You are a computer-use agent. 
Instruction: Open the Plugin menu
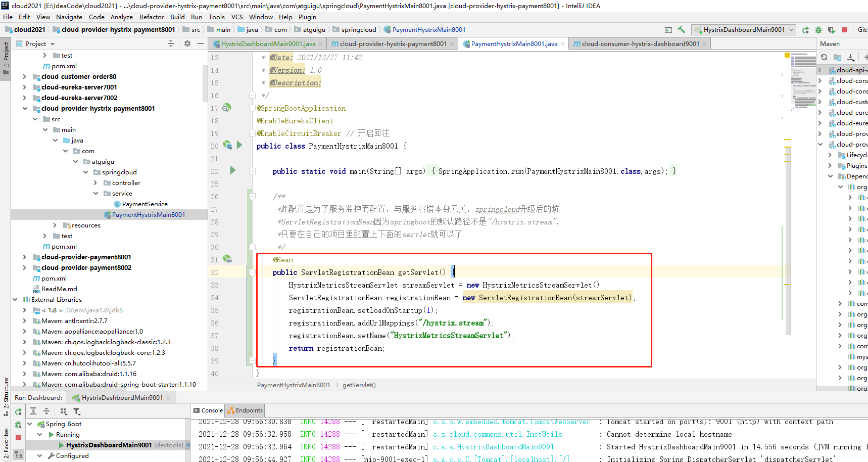(x=307, y=17)
